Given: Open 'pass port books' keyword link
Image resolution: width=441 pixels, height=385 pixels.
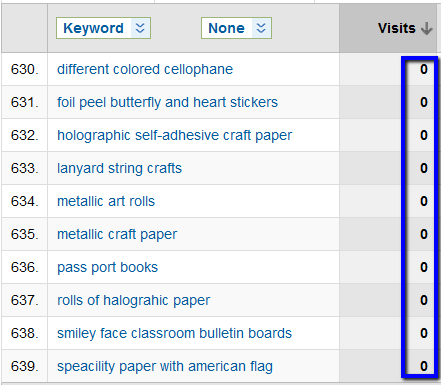Looking at the screenshot, I should (x=107, y=267).
